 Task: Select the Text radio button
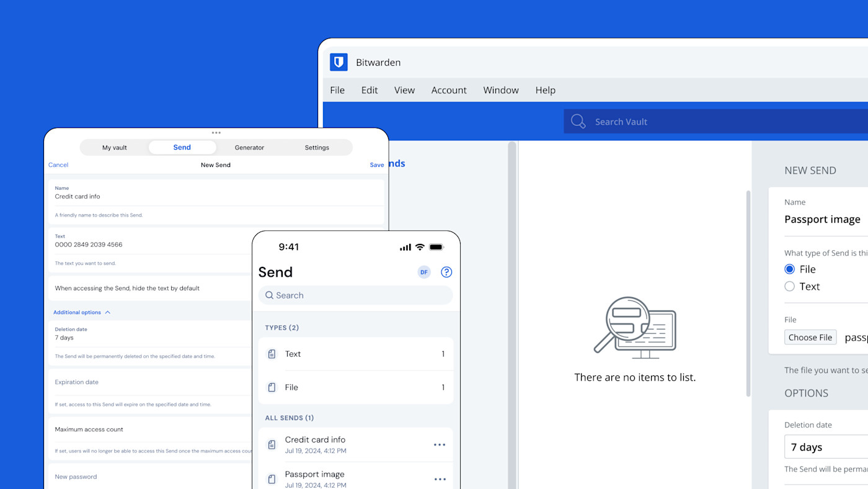point(789,286)
